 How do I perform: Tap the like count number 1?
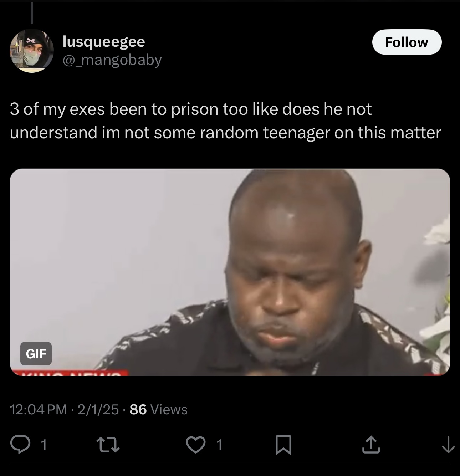coord(220,445)
